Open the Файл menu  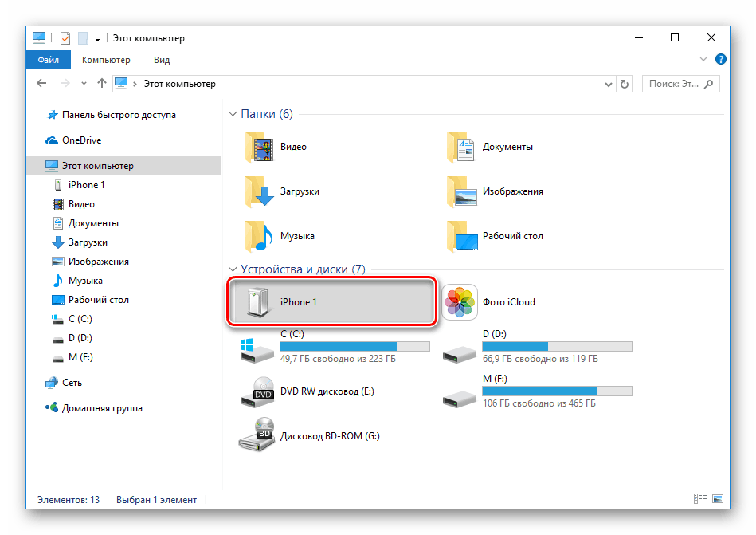pos(49,60)
